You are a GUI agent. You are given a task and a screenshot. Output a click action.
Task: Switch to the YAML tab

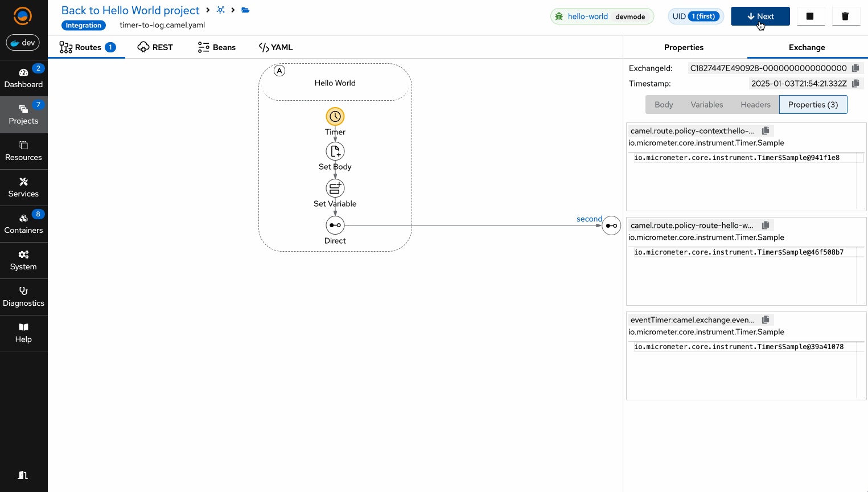point(275,47)
